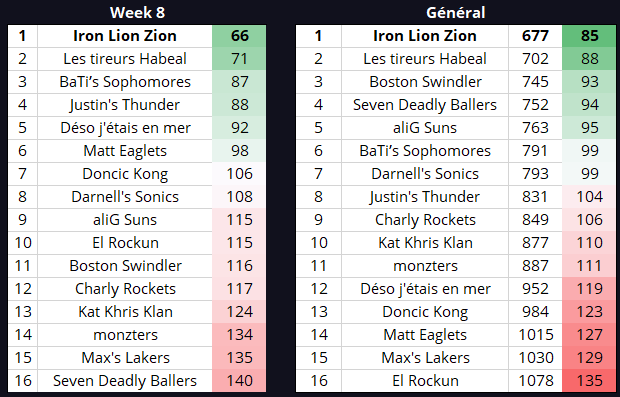This screenshot has width=620, height=397.
Task: Select Matt Eaglets in Week 8 table
Action: pyautogui.click(x=125, y=151)
